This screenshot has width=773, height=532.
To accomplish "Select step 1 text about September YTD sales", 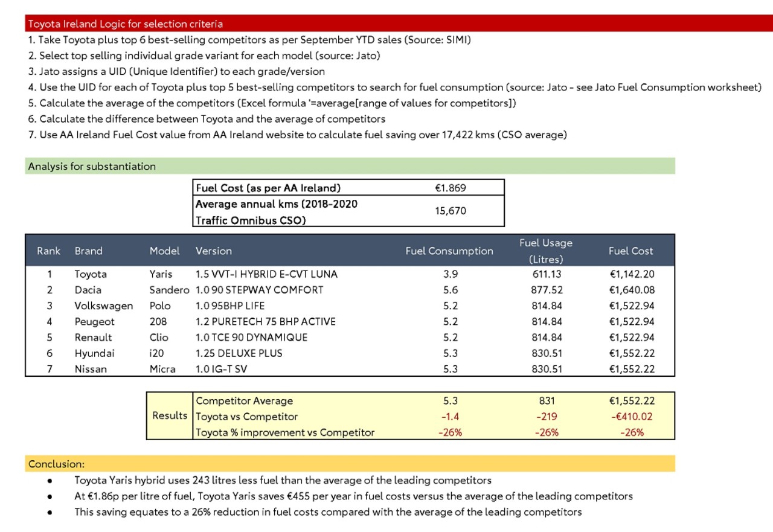I will pyautogui.click(x=249, y=40).
